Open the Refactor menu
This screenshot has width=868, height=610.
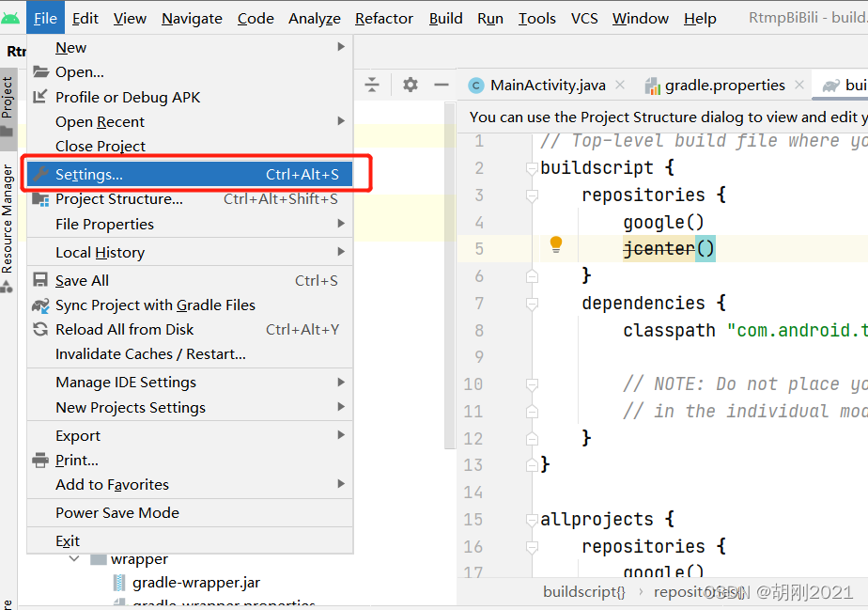[x=384, y=19]
